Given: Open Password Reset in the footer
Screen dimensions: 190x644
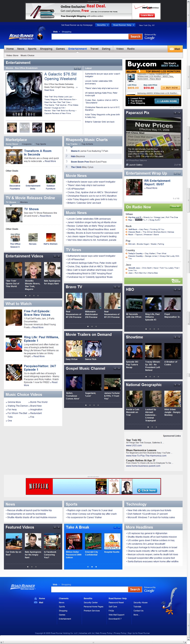Looking at the screenshot, I should tap(116, 602).
